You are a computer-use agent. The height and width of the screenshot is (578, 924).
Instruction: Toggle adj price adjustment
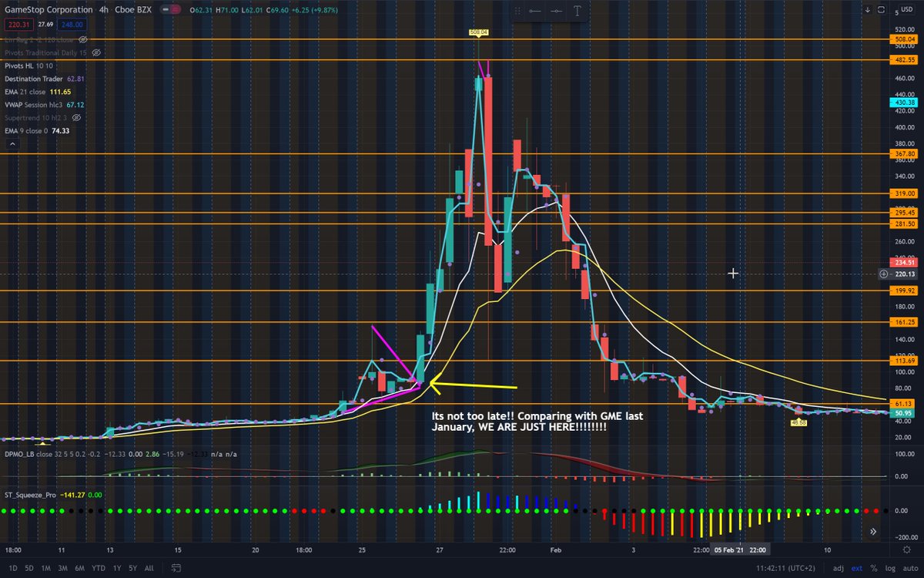(x=839, y=569)
